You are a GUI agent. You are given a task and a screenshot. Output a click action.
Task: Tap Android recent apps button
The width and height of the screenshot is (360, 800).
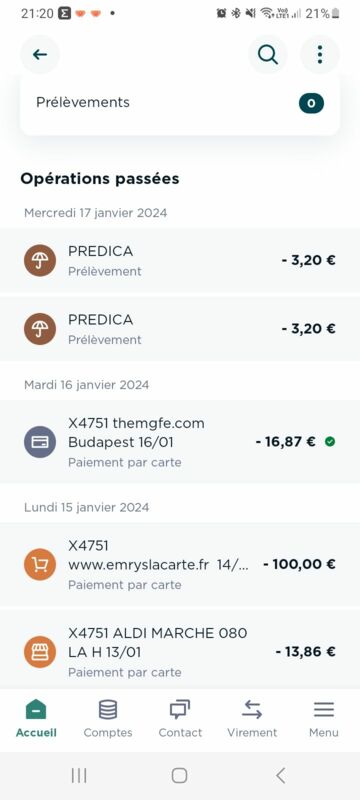pyautogui.click(x=79, y=776)
